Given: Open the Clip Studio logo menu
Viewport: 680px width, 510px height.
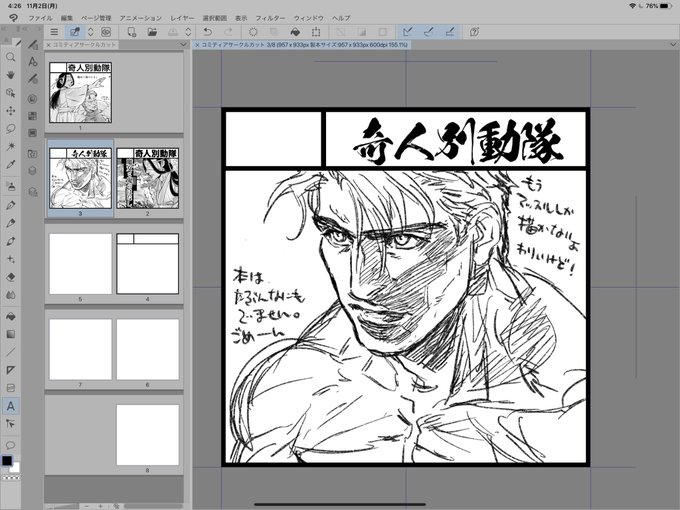Looking at the screenshot, I should tap(13, 18).
